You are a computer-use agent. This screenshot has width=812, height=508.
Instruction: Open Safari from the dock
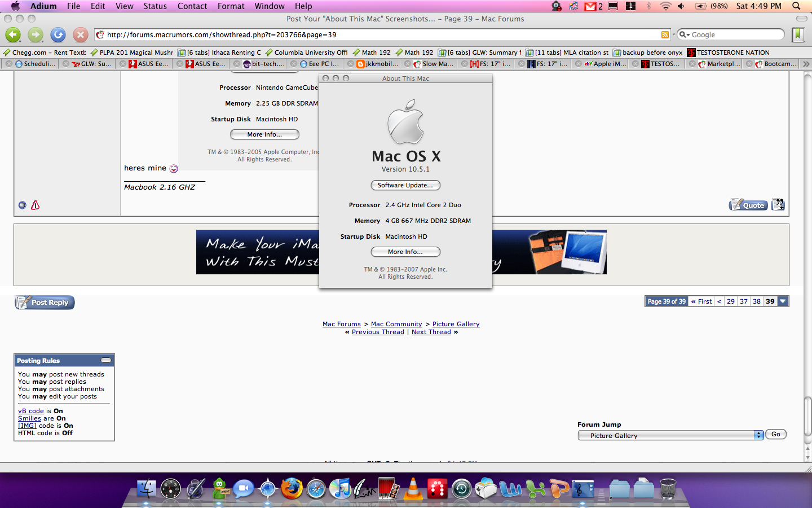pyautogui.click(x=316, y=489)
